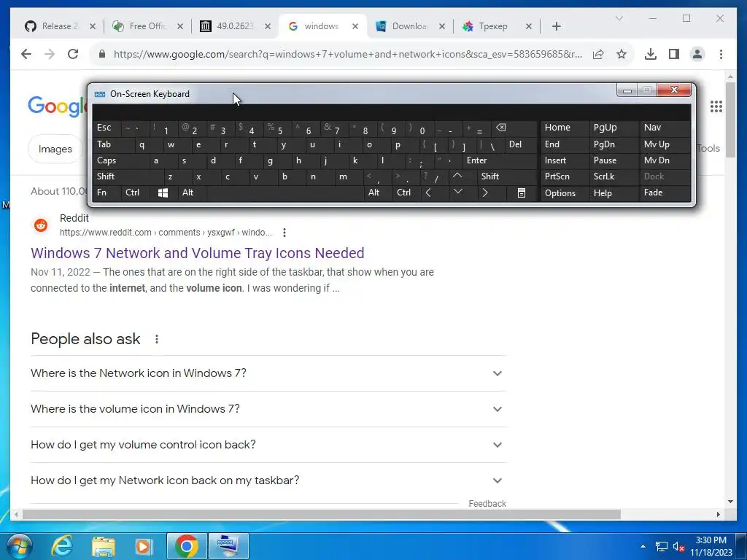The width and height of the screenshot is (747, 560).
Task: Toggle Fade on On-Screen Keyboard
Action: [665, 192]
